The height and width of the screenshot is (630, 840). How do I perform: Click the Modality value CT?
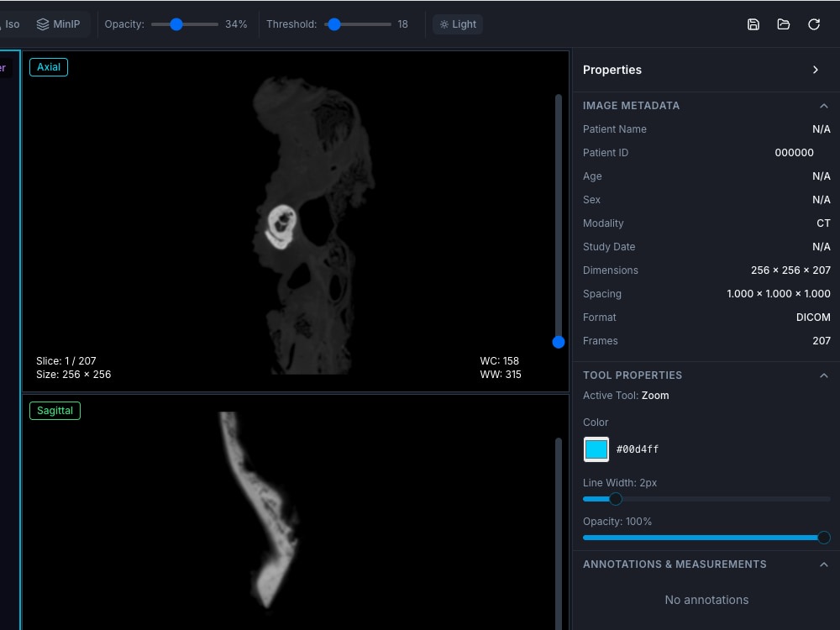click(x=823, y=223)
